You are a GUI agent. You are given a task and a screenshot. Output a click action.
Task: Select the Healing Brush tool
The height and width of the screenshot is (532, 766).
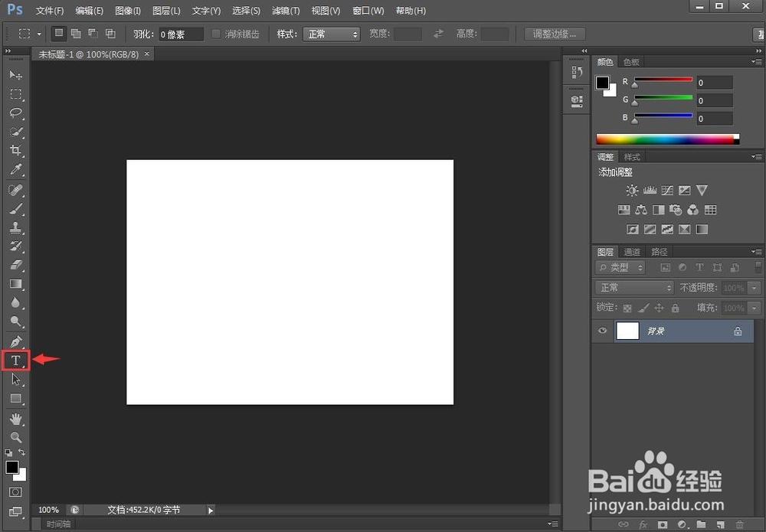click(15, 190)
